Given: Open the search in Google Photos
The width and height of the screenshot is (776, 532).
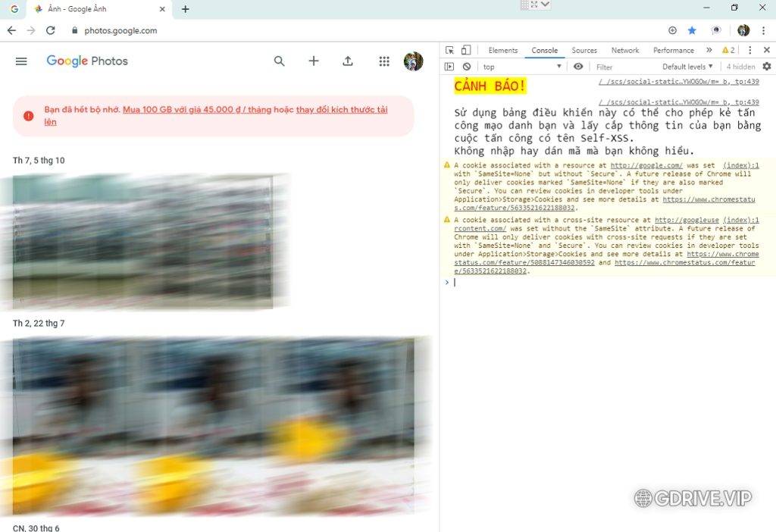Looking at the screenshot, I should point(279,61).
